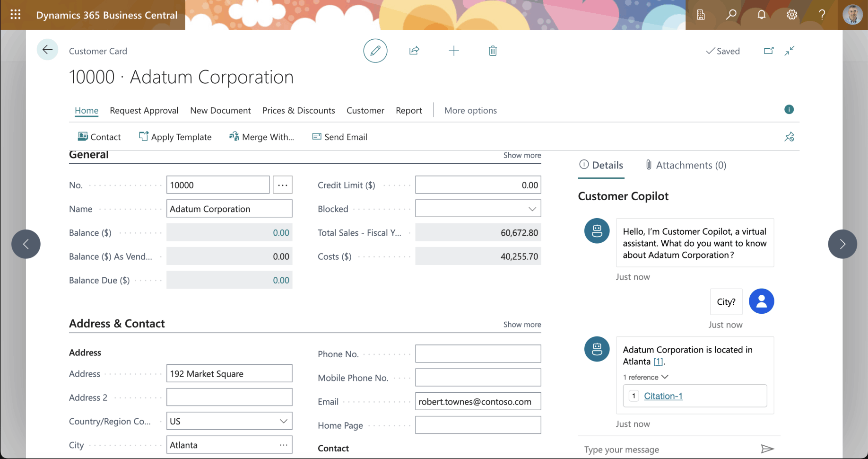Click the edit pencil icon

tap(375, 51)
